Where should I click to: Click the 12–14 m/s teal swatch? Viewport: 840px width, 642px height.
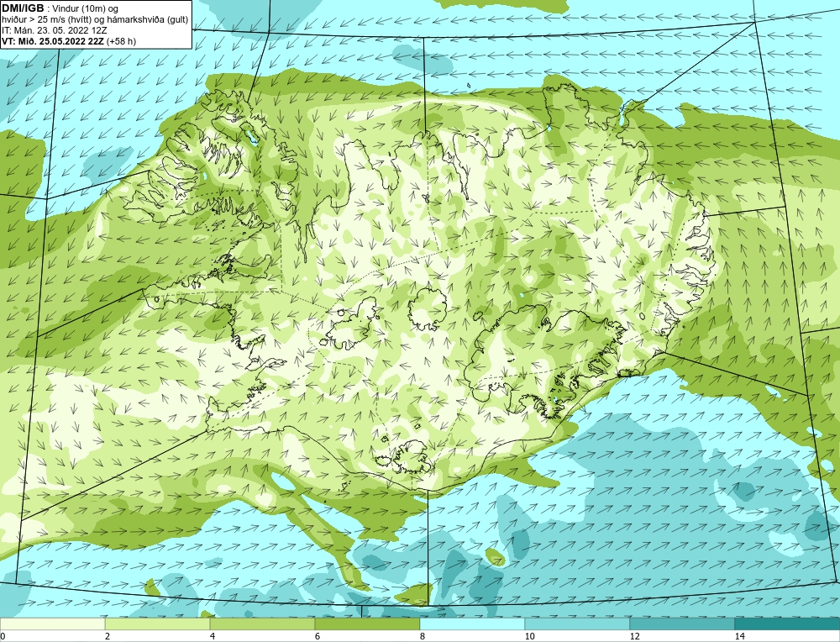tap(682, 624)
